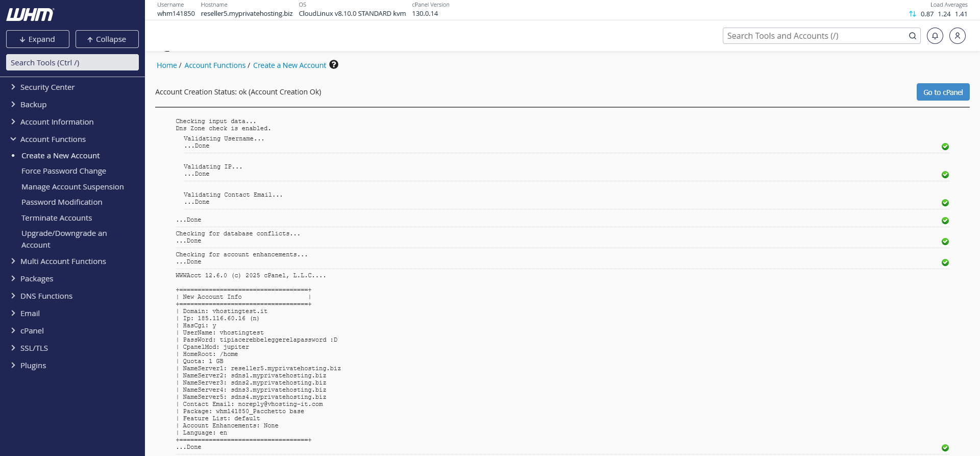This screenshot has width=980, height=456.
Task: Follow the Home breadcrumb link
Action: [166, 65]
